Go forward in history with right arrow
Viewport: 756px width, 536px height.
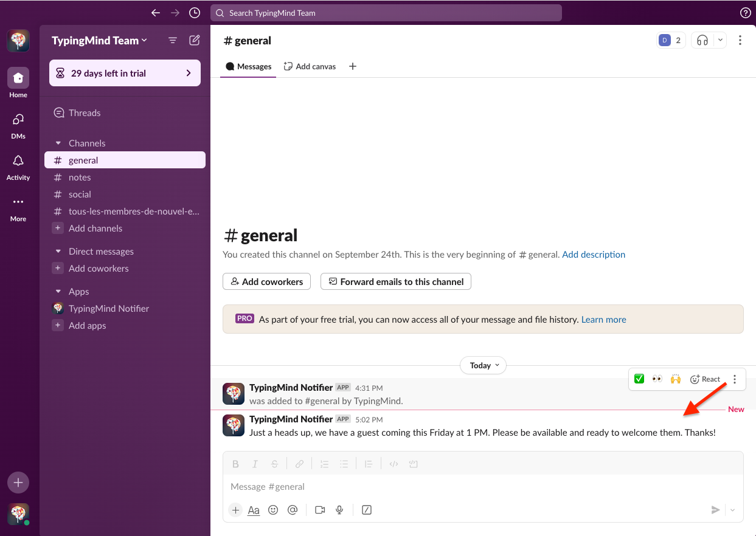175,13
